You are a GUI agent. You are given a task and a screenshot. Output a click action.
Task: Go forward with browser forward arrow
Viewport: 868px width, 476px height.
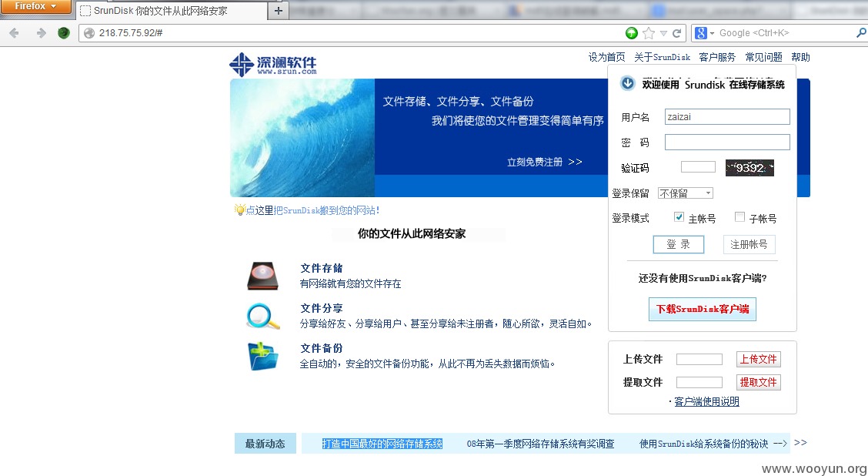tap(41, 33)
